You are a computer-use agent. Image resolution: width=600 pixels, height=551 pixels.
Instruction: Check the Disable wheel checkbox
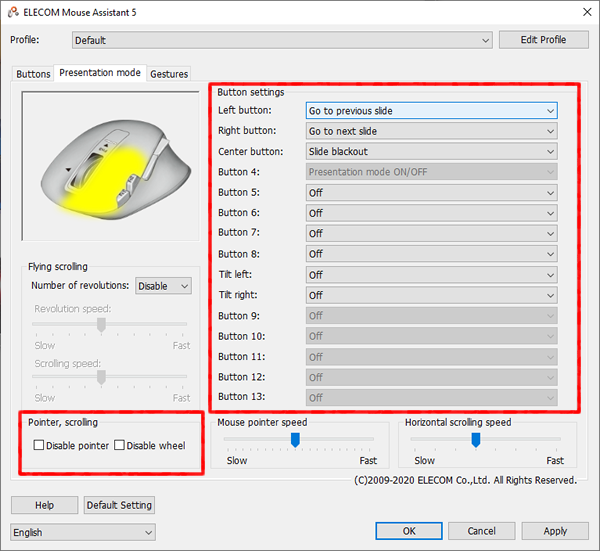click(119, 445)
